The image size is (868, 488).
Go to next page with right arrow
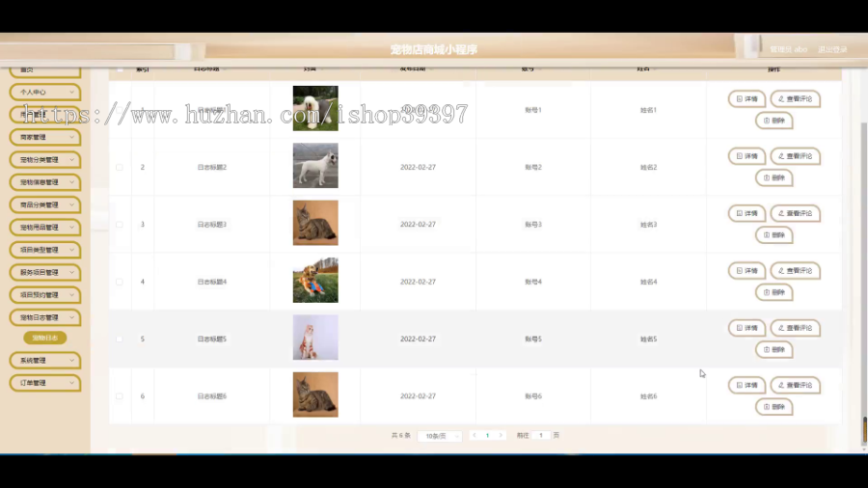pyautogui.click(x=501, y=435)
